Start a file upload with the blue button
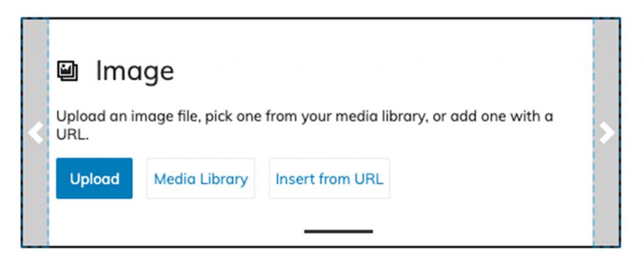The height and width of the screenshot is (271, 644). coord(94,179)
